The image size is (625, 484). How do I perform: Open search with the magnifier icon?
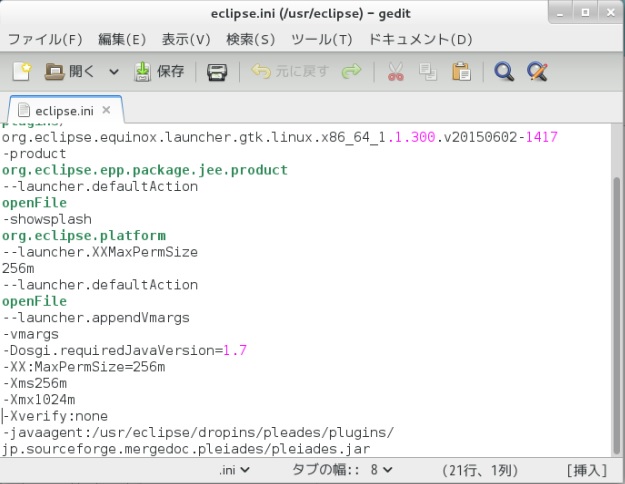[x=504, y=72]
